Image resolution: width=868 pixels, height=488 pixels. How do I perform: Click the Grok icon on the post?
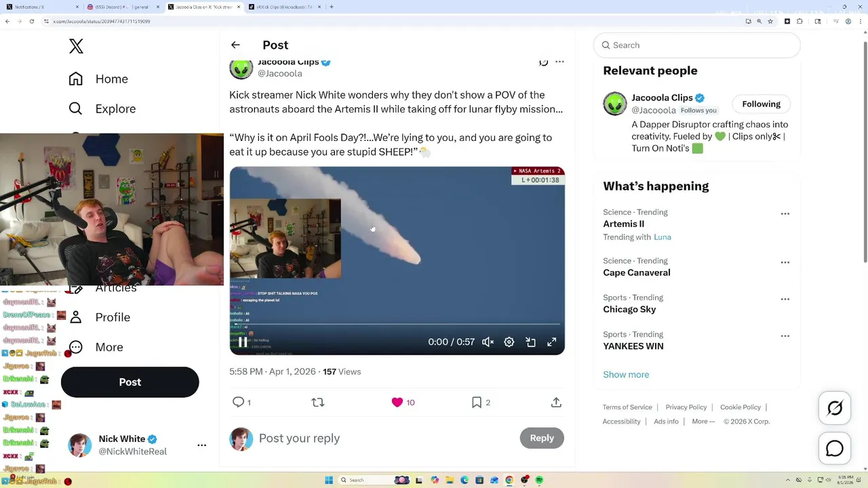[543, 62]
